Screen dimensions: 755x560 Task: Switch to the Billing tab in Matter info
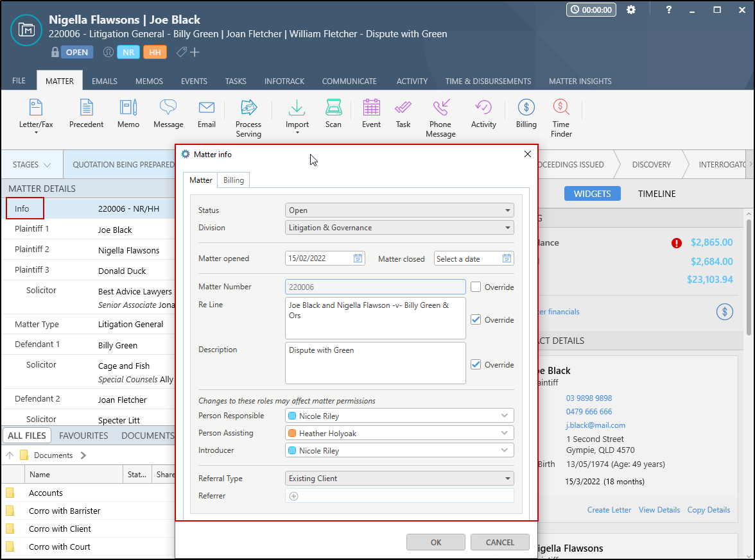pyautogui.click(x=234, y=180)
